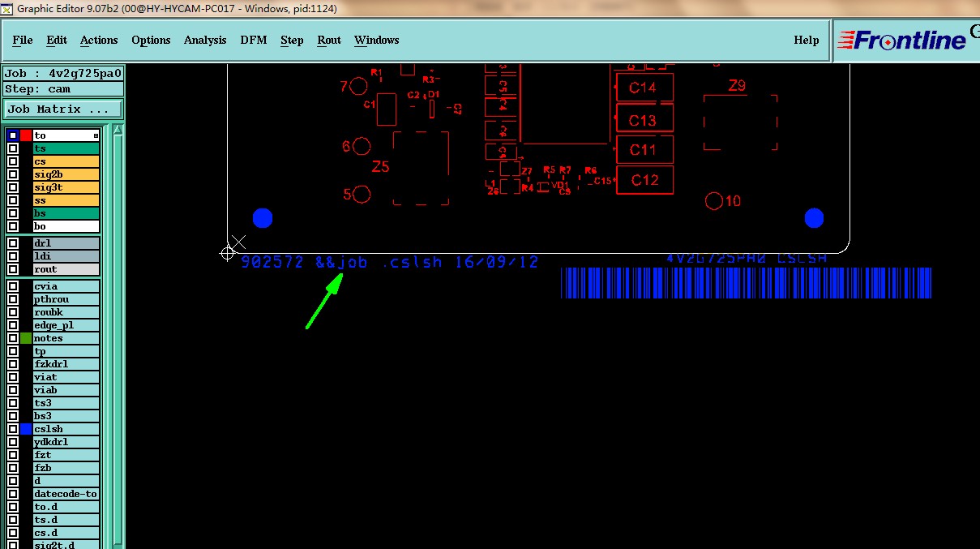Toggle the 'to' layer display checkbox

click(x=13, y=135)
